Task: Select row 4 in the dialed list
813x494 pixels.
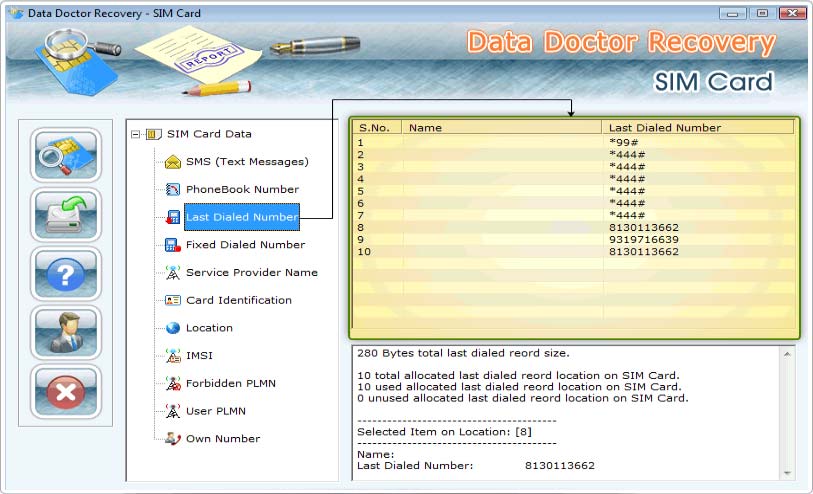Action: tap(573, 179)
